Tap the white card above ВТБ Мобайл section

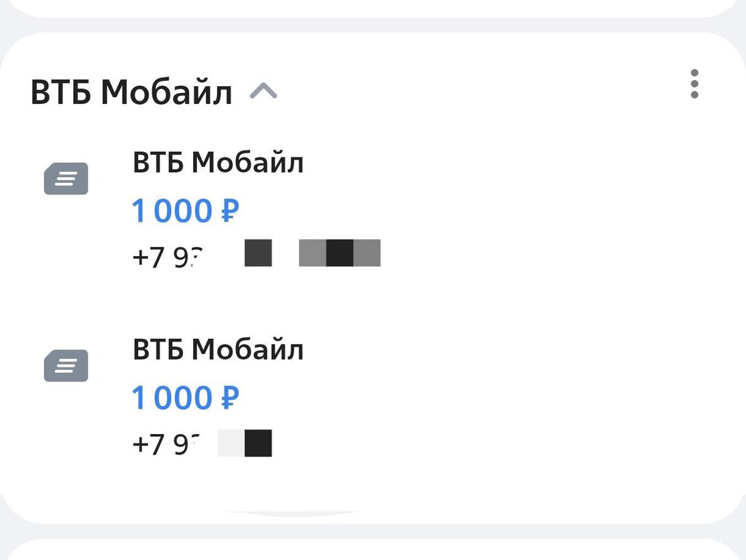373,7
